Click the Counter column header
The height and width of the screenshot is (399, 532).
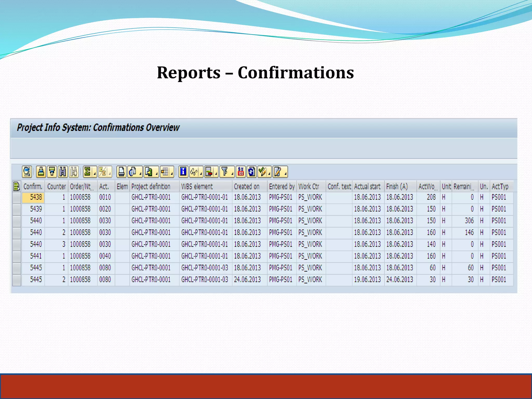coord(57,186)
